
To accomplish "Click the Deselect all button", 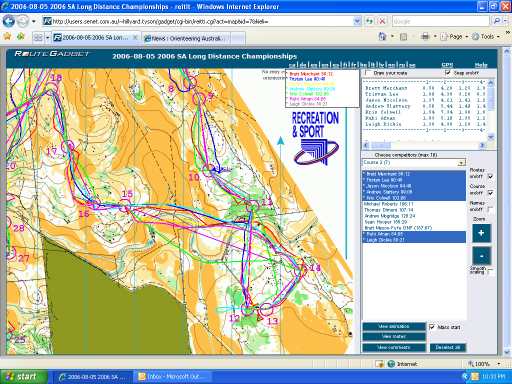I will pos(448,347).
